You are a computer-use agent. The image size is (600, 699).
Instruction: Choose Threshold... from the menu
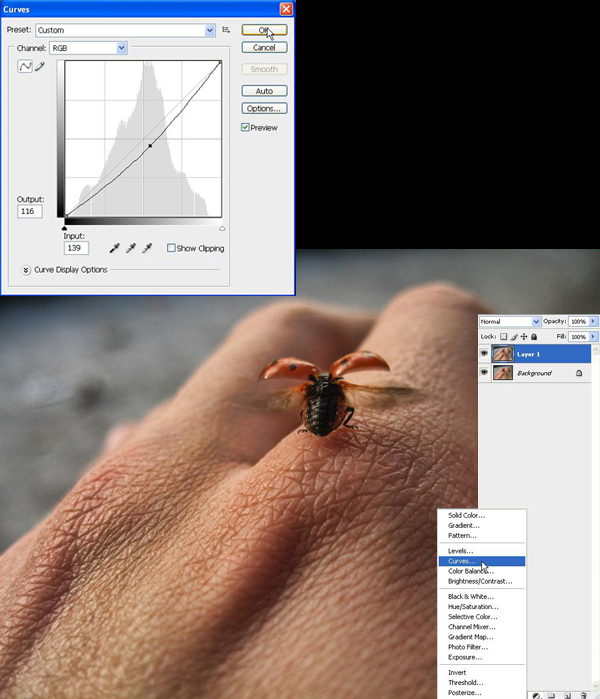click(x=465, y=683)
